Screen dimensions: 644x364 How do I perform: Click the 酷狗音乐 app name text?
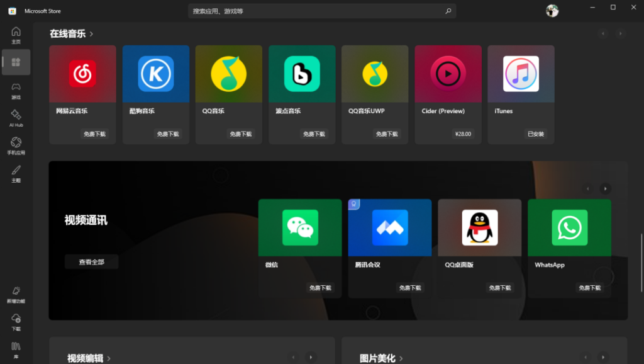pyautogui.click(x=142, y=111)
